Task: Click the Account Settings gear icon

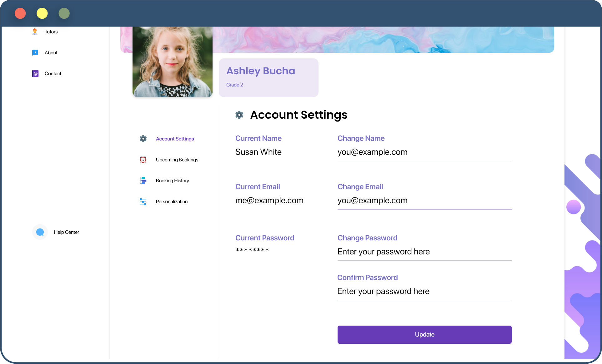Action: (143, 139)
